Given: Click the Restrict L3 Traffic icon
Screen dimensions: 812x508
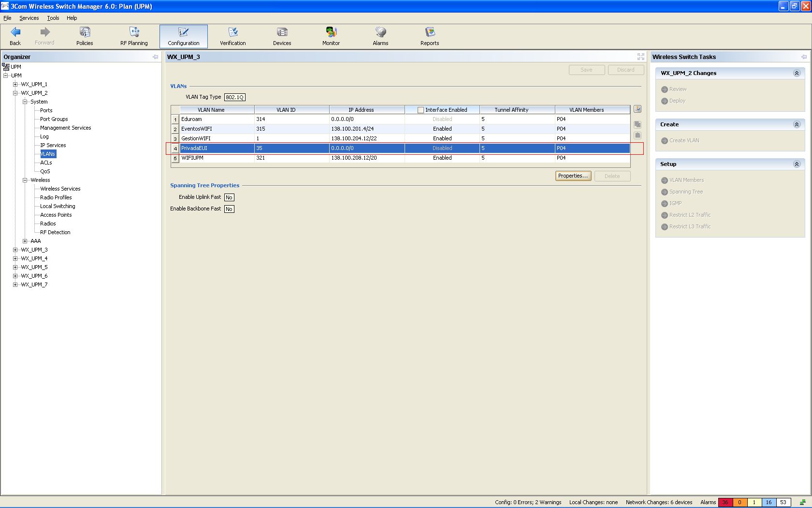Looking at the screenshot, I should coord(665,227).
